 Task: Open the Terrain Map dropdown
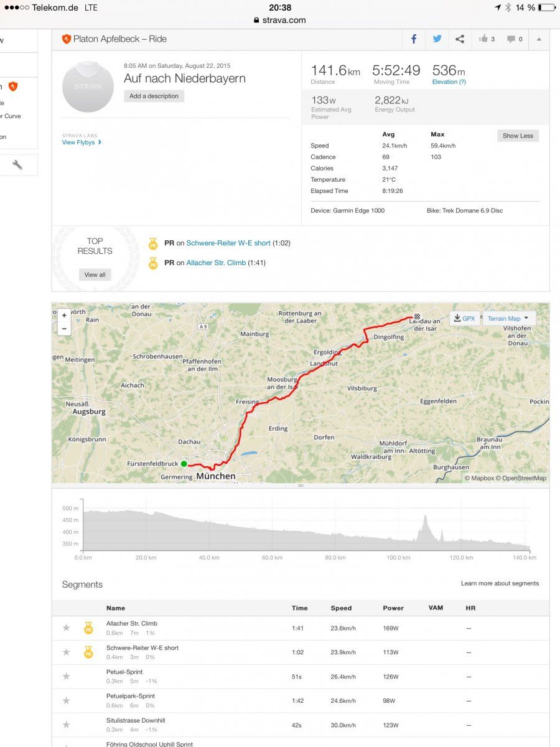(x=508, y=318)
